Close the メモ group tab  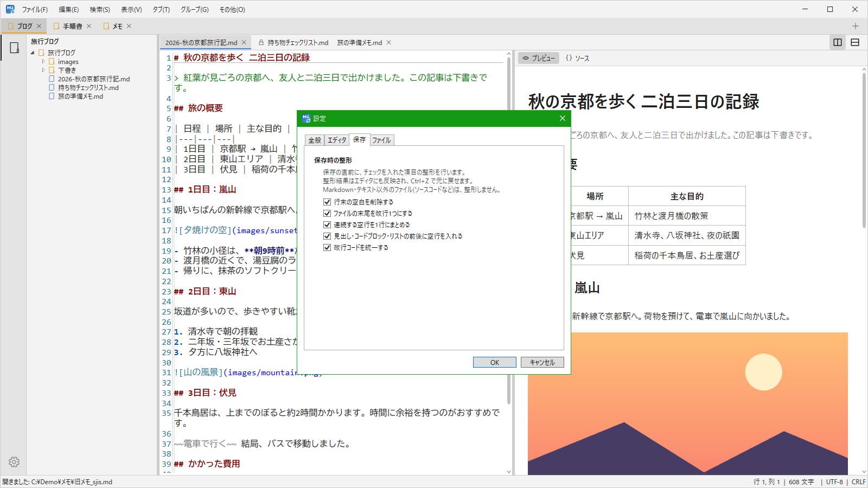tap(129, 26)
